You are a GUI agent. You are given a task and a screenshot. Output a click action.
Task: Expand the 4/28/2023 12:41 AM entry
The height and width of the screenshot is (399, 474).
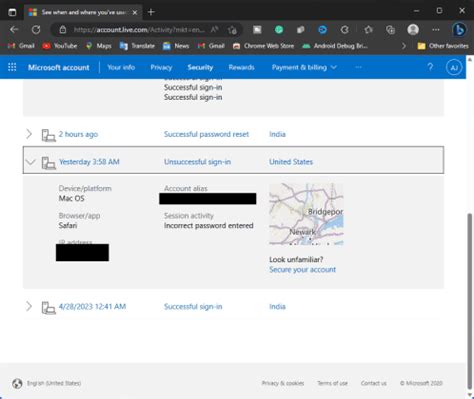(29, 306)
